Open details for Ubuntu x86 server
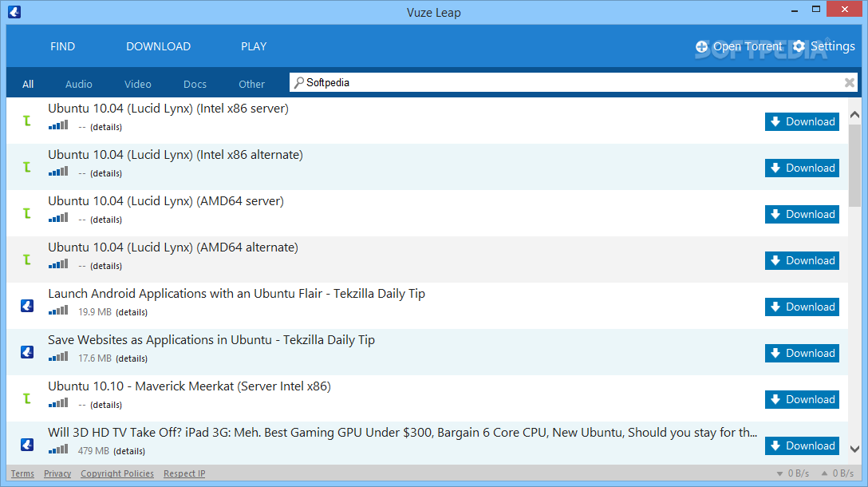868x487 pixels. click(106, 127)
